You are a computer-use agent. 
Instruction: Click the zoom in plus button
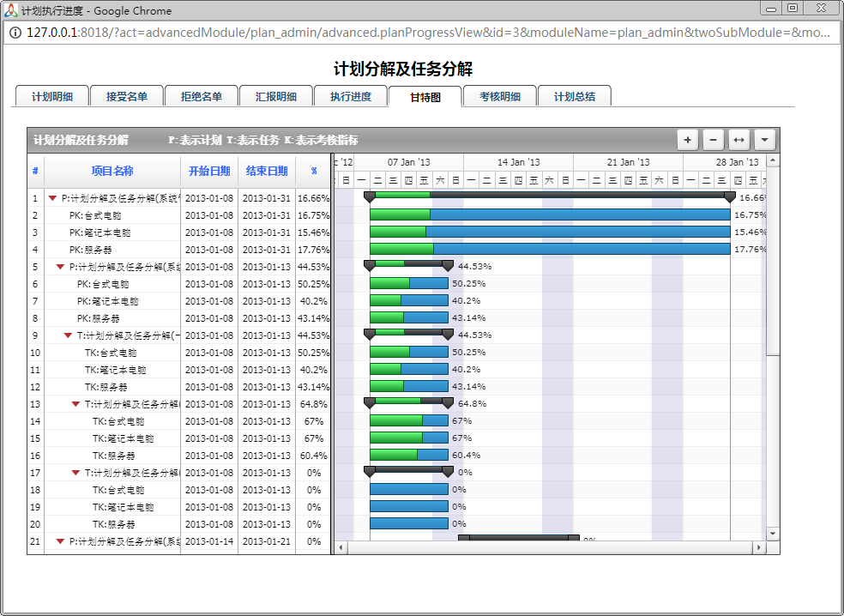tap(687, 140)
